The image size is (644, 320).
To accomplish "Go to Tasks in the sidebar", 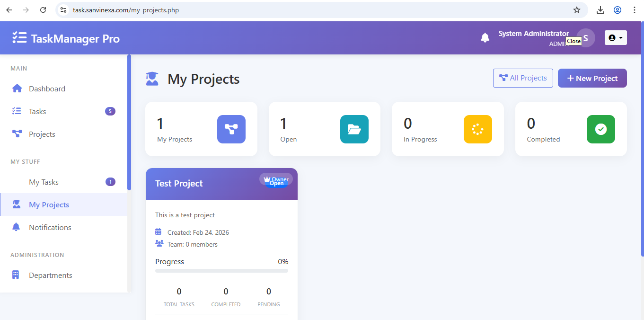I will 37,111.
